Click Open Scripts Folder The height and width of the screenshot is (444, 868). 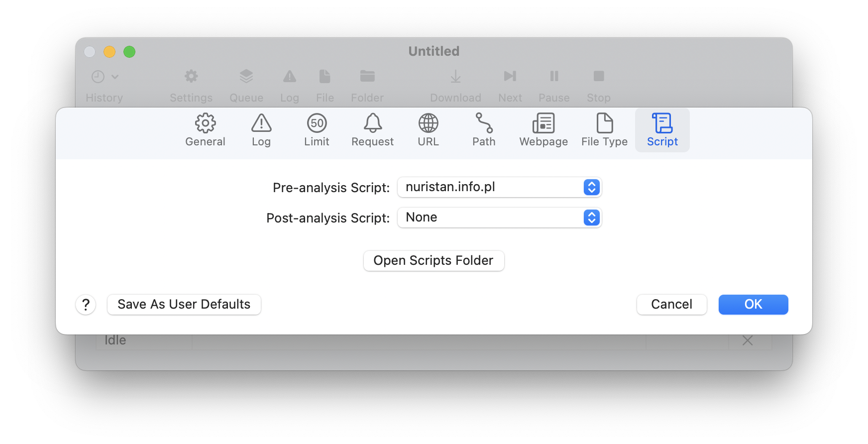click(x=433, y=260)
